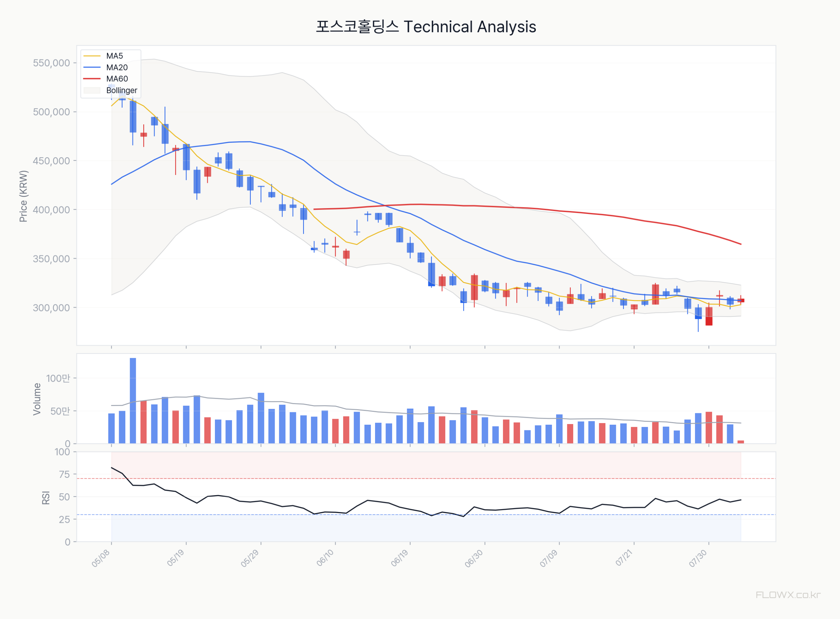Click the 'Price (KRW)' axis title
This screenshot has width=840, height=619.
pyautogui.click(x=23, y=196)
